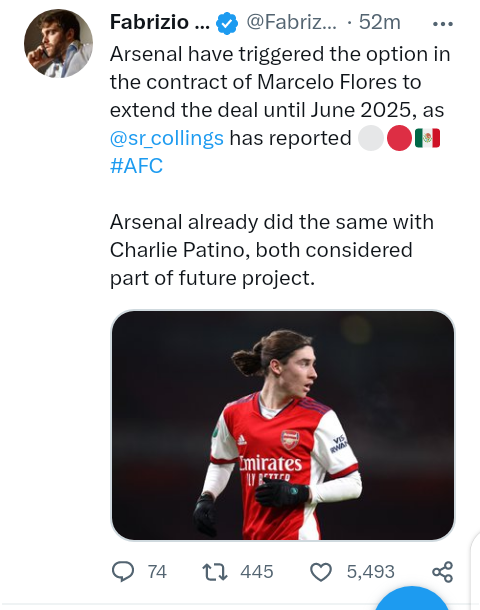Open the @sr_collings mention link
Image resolution: width=480 pixels, height=610 pixels.
166,138
